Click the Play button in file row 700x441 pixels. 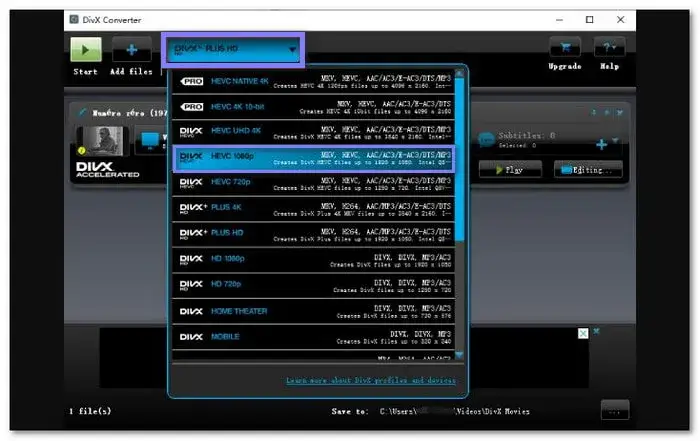(x=509, y=170)
